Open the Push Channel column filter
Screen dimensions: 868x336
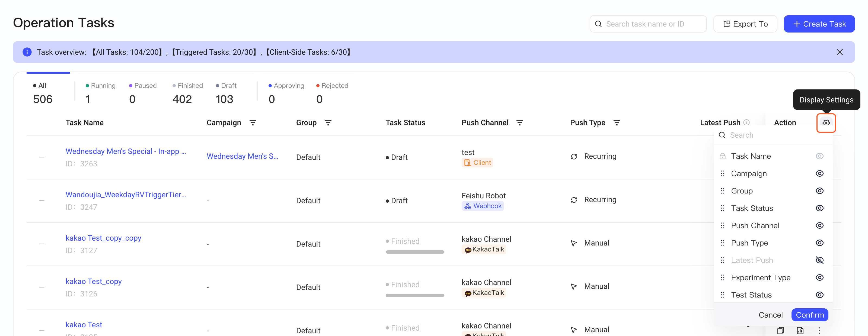tap(520, 123)
